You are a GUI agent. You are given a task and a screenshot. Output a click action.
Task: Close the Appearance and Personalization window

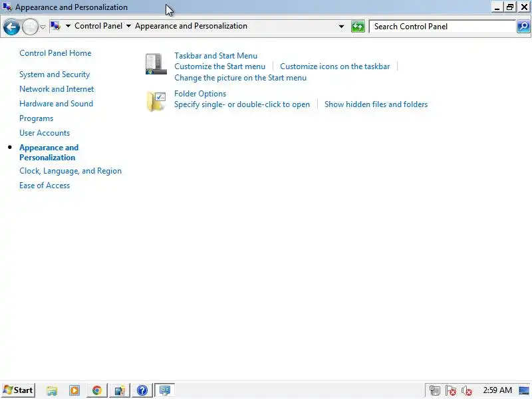(x=524, y=7)
